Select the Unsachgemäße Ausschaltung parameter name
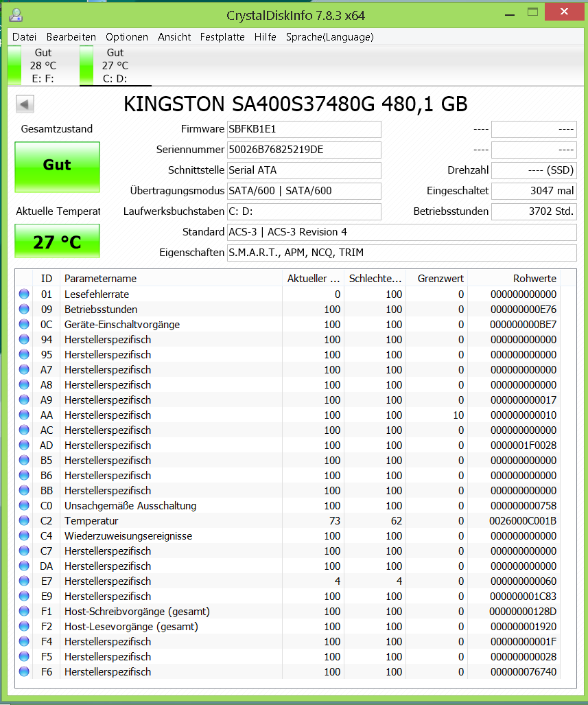The width and height of the screenshot is (588, 705). coord(130,506)
